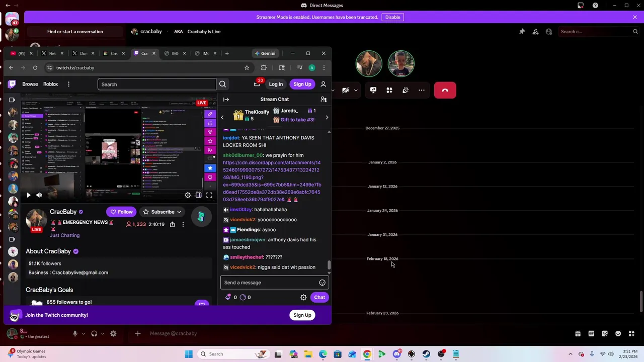
Task: Toggle Discord camera on
Action: click(x=345, y=90)
